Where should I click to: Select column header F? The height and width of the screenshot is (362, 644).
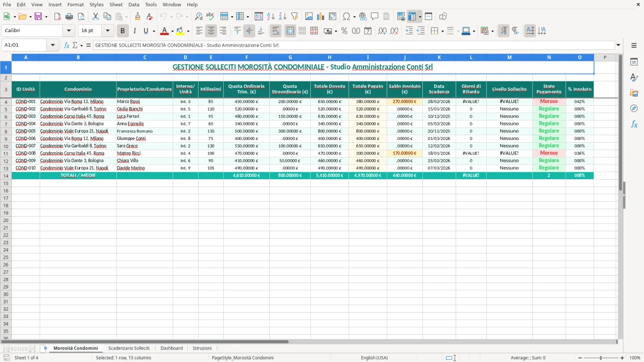tap(246, 57)
